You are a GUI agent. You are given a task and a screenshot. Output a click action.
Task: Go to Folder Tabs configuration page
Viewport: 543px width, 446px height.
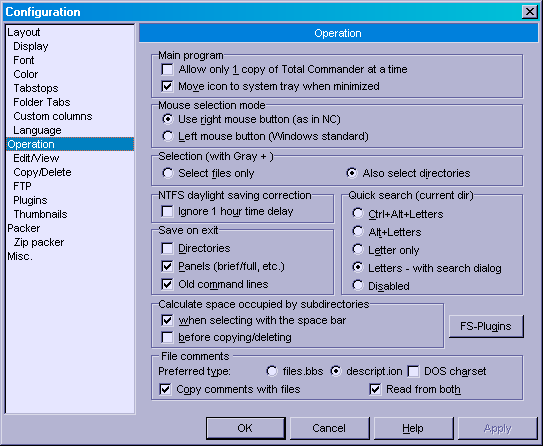click(x=42, y=102)
